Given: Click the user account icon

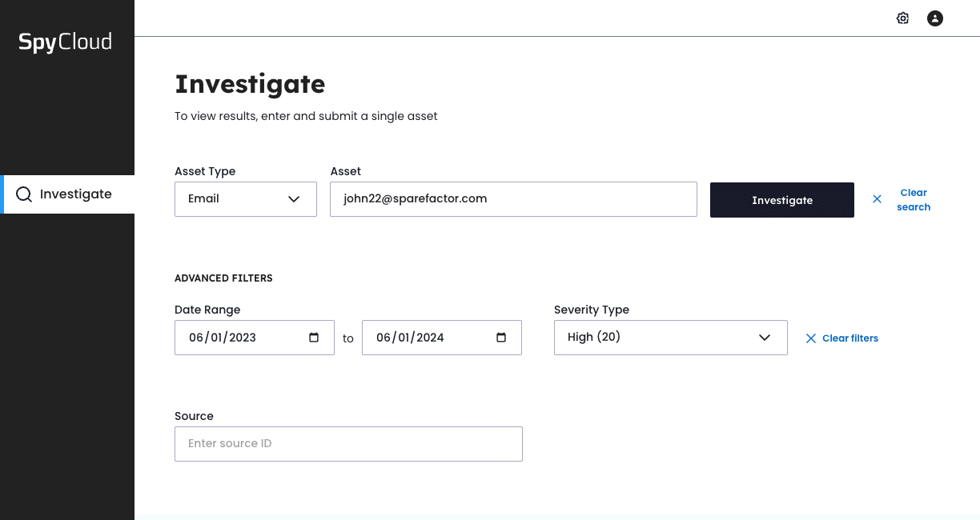Looking at the screenshot, I should 934,18.
